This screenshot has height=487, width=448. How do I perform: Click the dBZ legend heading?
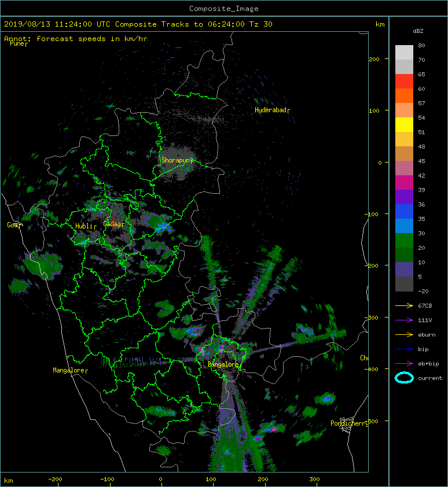tap(418, 31)
